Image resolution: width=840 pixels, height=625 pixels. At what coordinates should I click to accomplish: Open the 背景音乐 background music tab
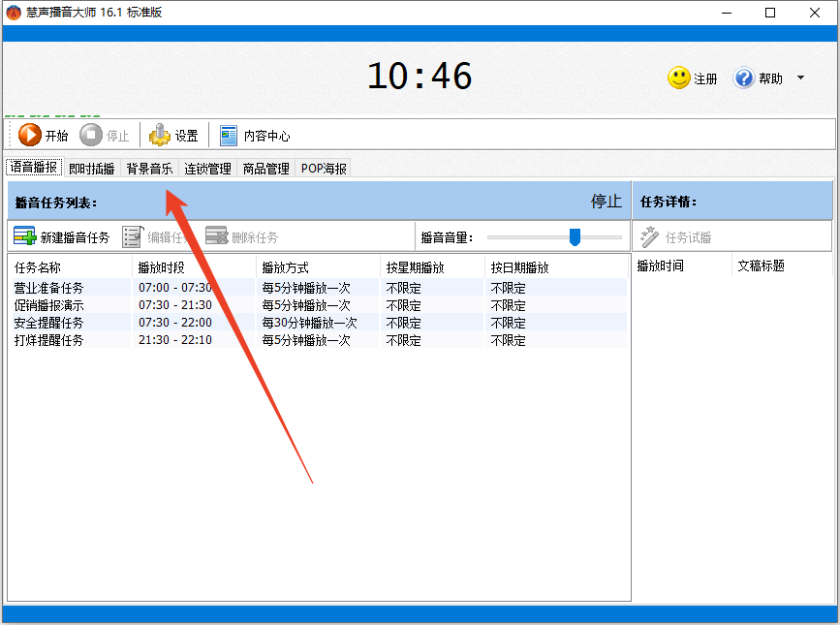click(x=150, y=168)
